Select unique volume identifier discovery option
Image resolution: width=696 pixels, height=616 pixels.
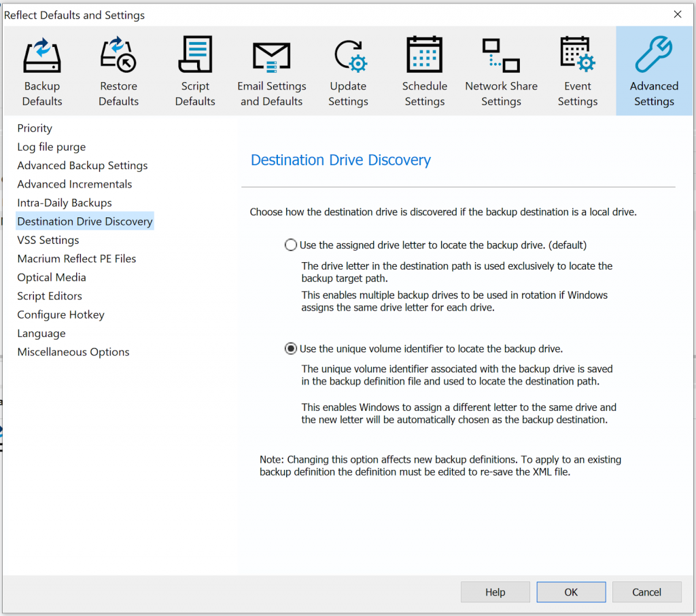[x=290, y=348]
